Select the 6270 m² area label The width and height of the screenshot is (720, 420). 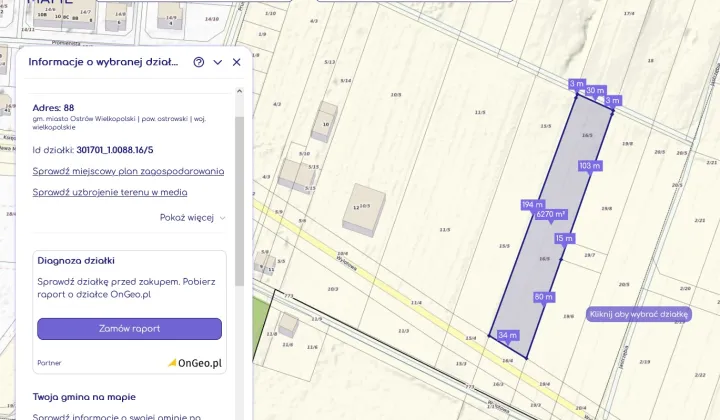(551, 214)
